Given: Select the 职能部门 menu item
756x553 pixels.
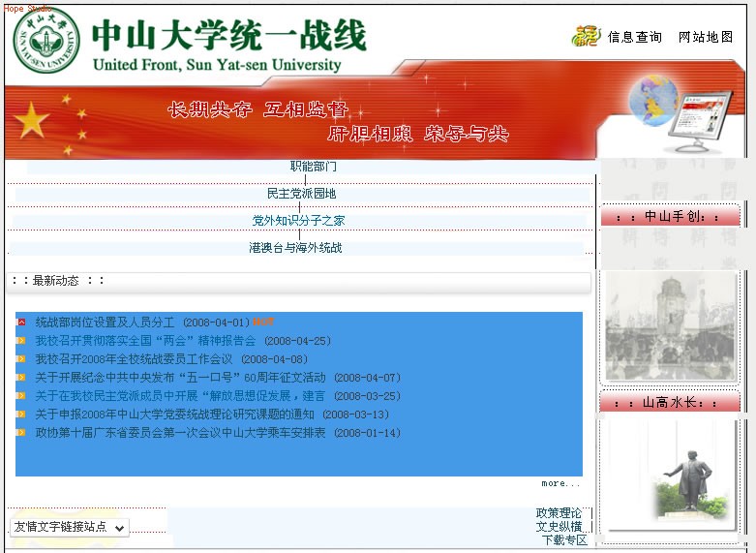Looking at the screenshot, I should point(314,167).
